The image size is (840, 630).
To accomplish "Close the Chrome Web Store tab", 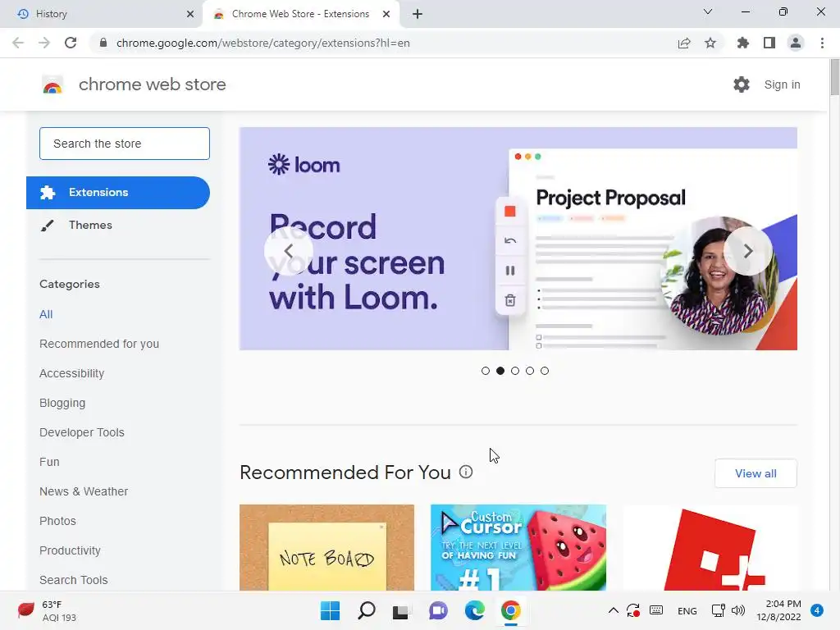I will coord(386,14).
